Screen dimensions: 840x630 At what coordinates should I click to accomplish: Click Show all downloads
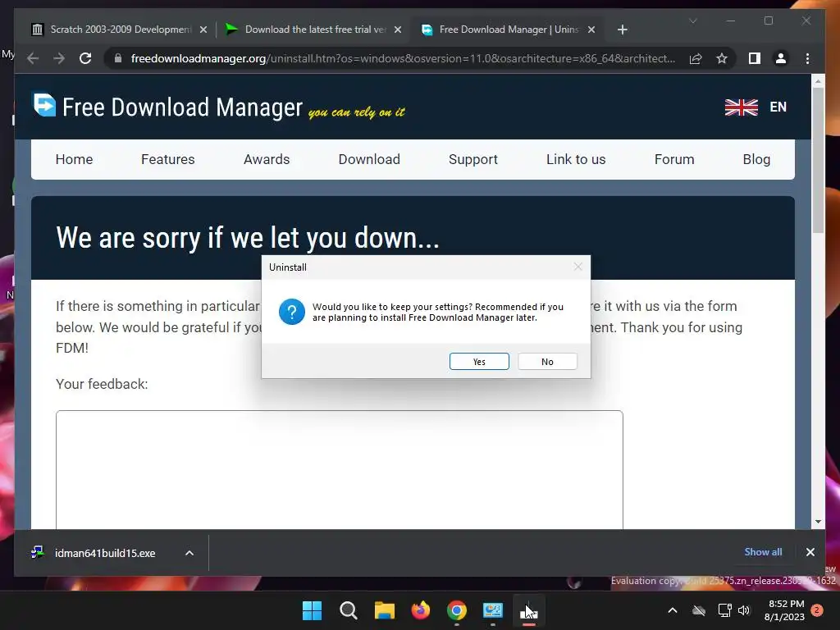tap(763, 552)
